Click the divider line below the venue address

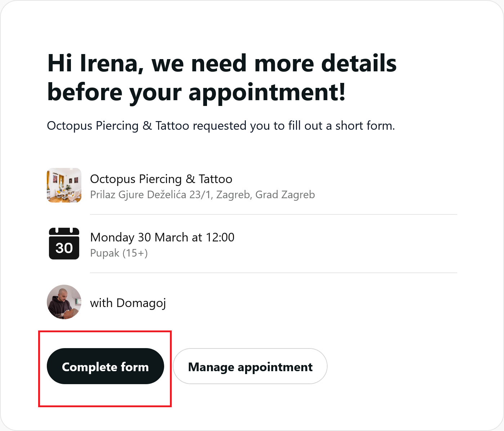pos(274,214)
